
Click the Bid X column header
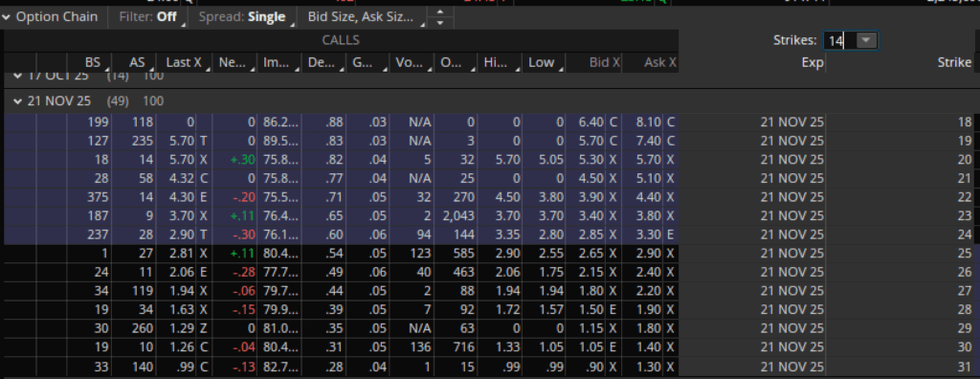(x=593, y=62)
